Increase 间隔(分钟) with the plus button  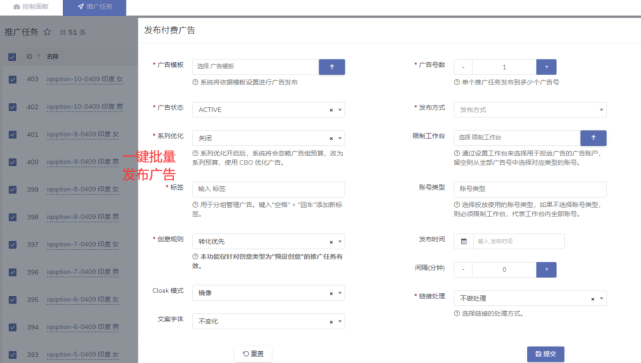[x=546, y=270]
